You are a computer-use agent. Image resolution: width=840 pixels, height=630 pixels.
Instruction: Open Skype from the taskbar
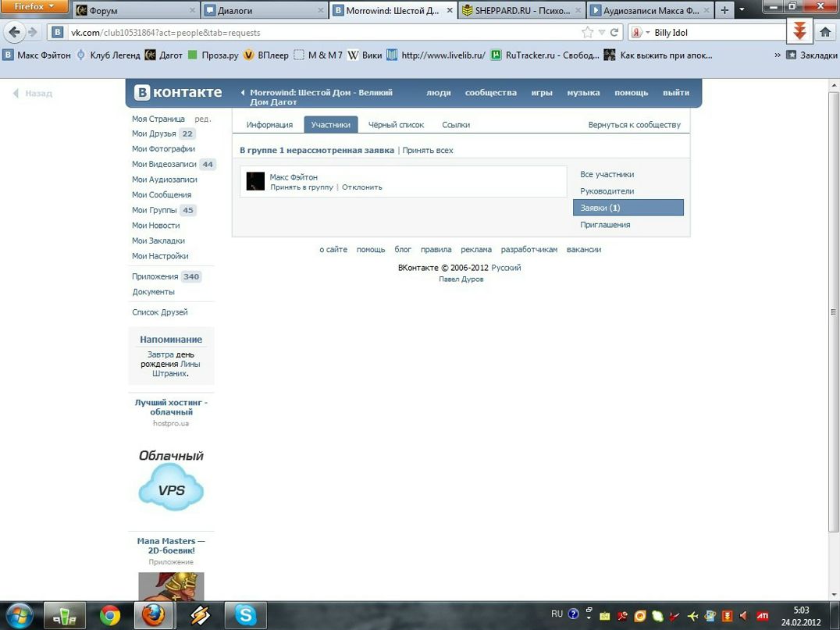tap(245, 615)
